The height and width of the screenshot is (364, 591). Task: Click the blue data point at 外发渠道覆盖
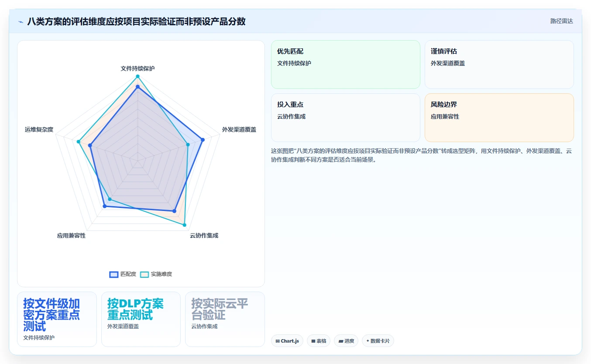pos(203,139)
